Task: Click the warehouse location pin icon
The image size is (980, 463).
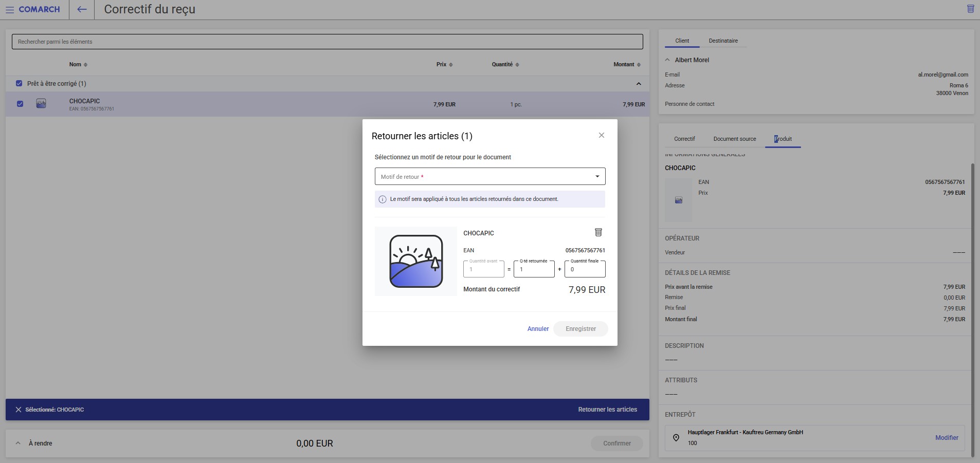Action: [676, 438]
